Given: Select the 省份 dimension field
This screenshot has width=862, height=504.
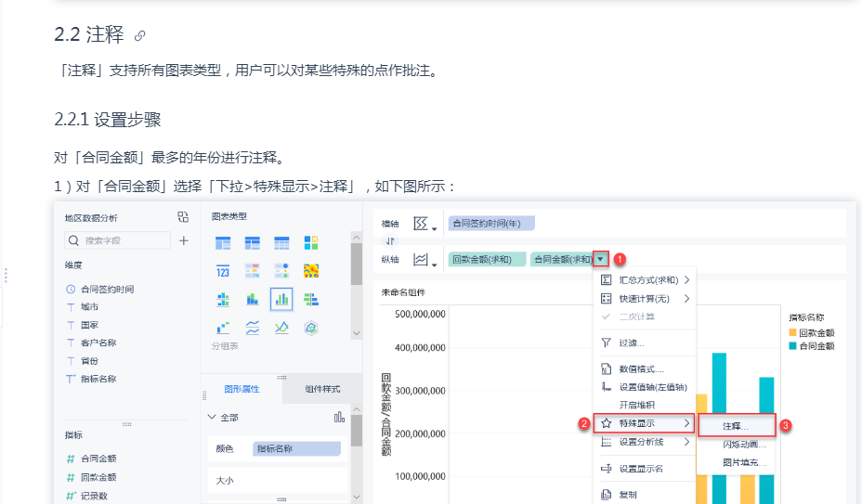Looking at the screenshot, I should click(89, 360).
